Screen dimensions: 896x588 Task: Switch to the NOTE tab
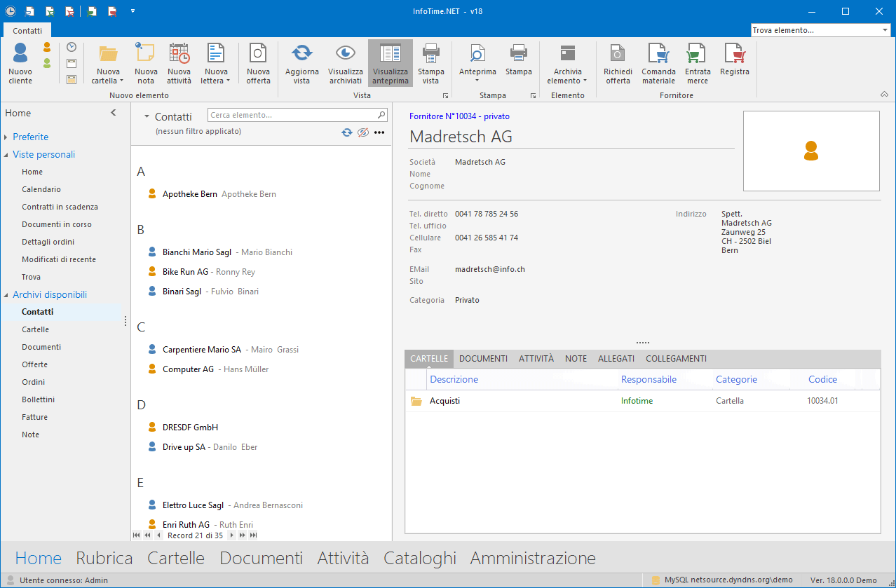[x=576, y=359]
